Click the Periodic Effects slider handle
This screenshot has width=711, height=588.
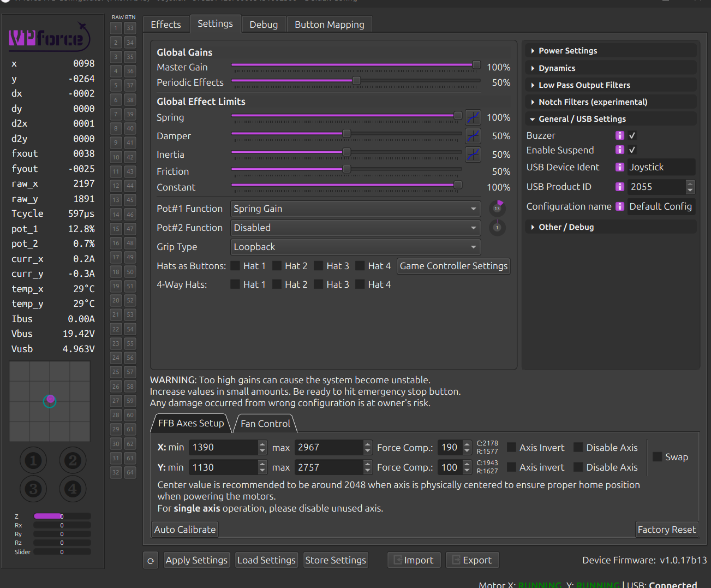click(x=356, y=81)
